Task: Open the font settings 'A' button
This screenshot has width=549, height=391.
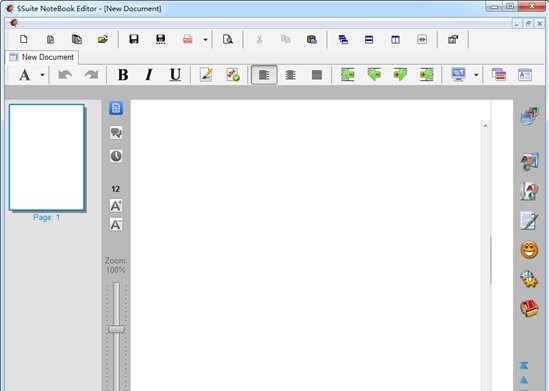Action: tap(25, 75)
